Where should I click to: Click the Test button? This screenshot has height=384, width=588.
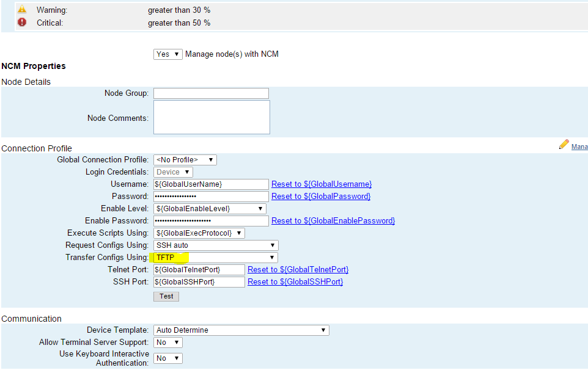click(x=166, y=296)
